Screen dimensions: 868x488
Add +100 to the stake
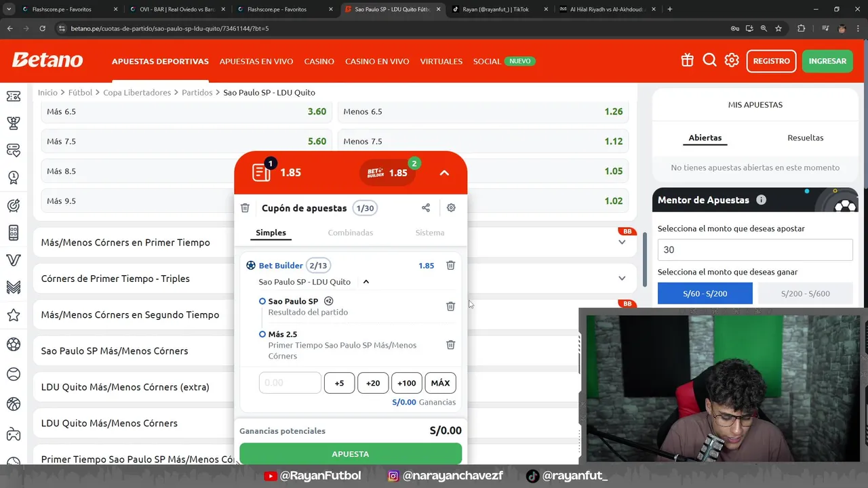pyautogui.click(x=407, y=383)
